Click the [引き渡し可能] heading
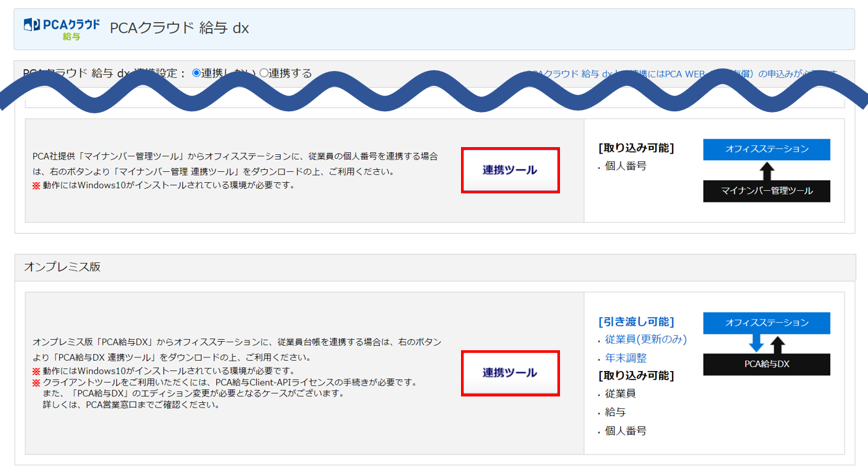868x470 pixels. pyautogui.click(x=636, y=322)
